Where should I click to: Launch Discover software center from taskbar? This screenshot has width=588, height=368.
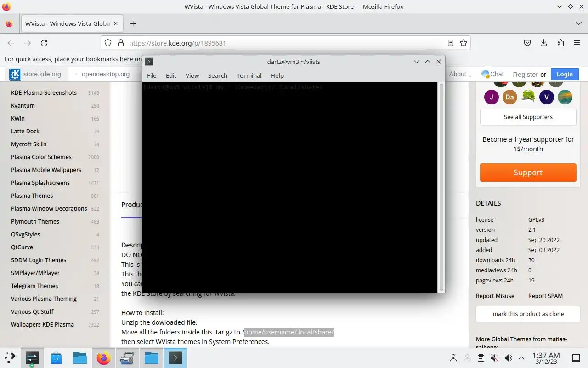pos(56,357)
